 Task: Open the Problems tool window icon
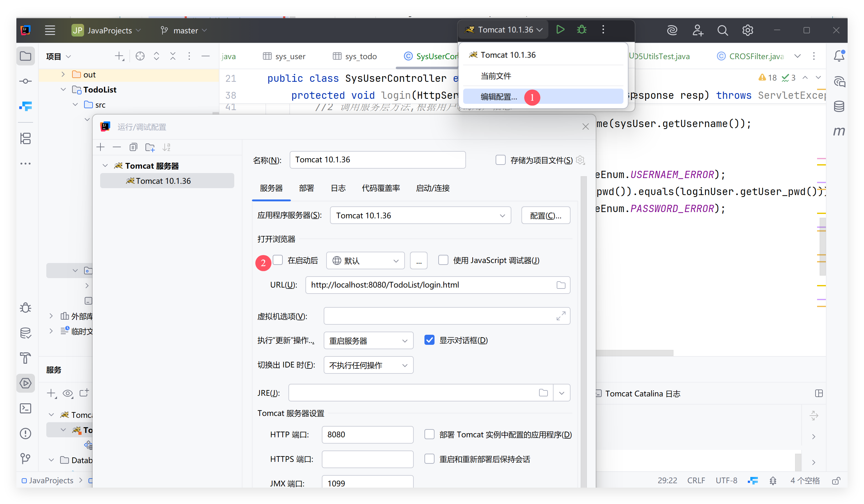(26, 434)
